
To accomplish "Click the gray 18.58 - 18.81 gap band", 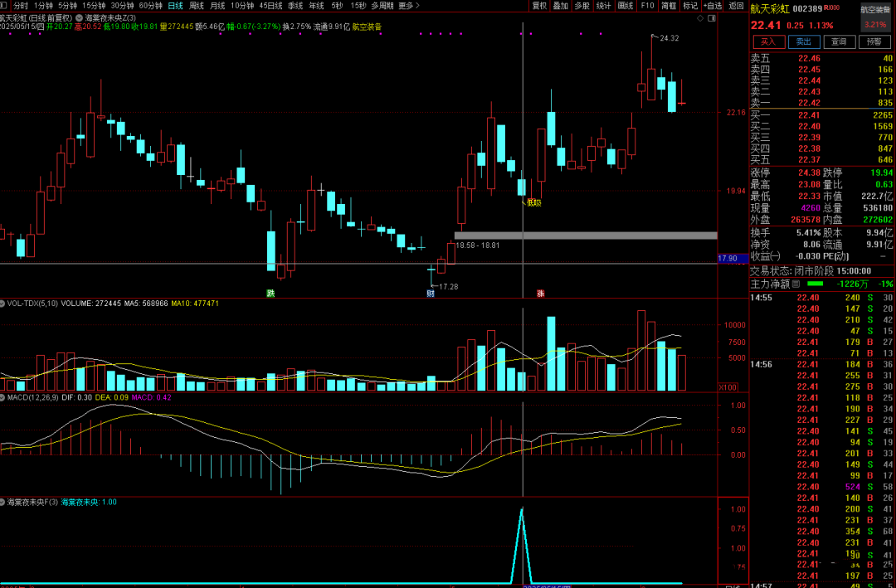I will pos(585,236).
